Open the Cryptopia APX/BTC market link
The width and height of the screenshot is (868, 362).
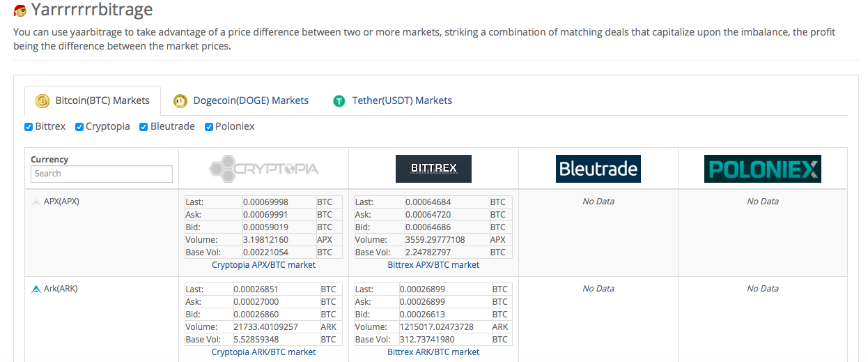pos(263,265)
